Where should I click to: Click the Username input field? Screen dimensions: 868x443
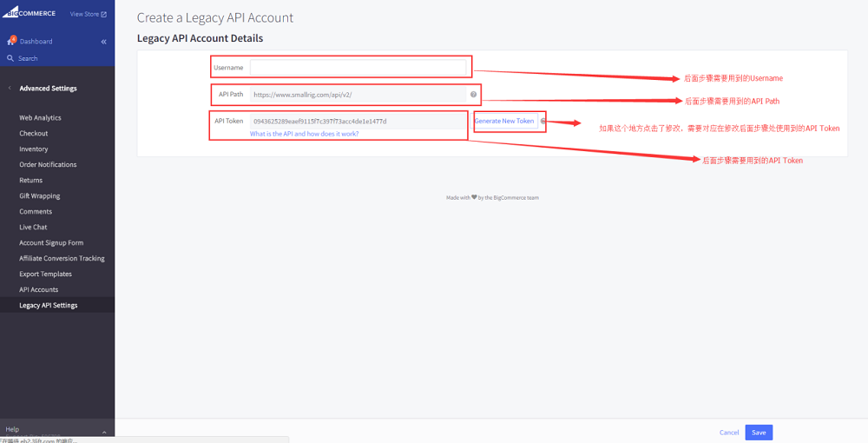coord(358,68)
